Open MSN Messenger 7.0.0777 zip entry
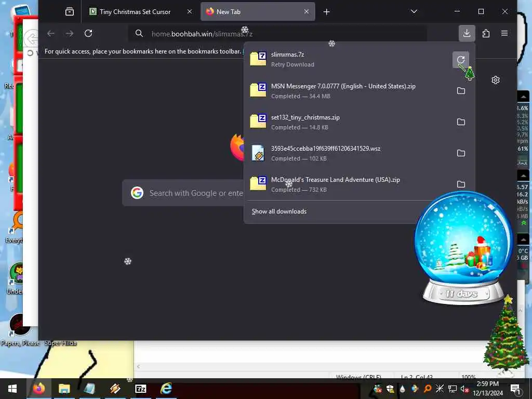Image resolution: width=532 pixels, height=399 pixels. click(348, 90)
